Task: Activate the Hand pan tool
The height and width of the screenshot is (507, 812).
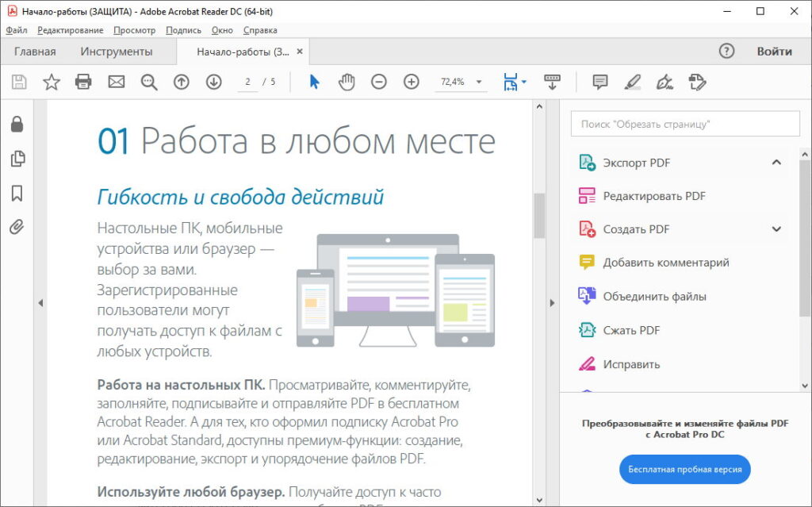Action: click(x=347, y=82)
